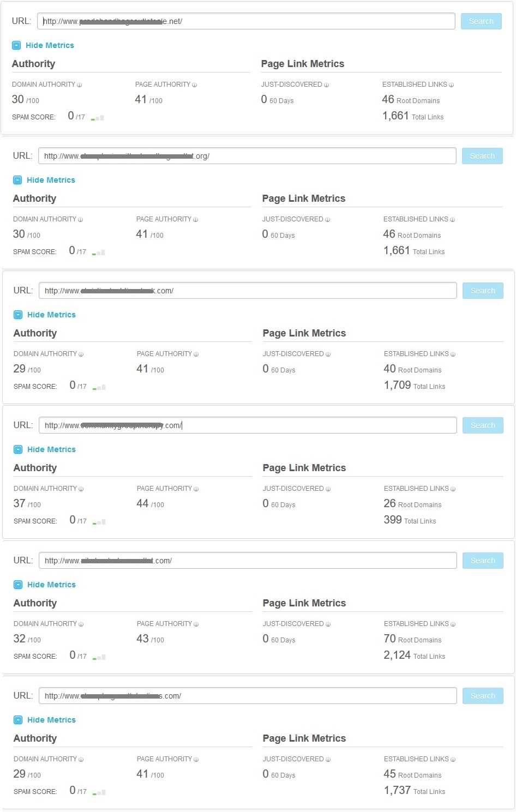
Task: Collapse metrics using Hide Metrics in the .org panel
Action: tap(51, 180)
